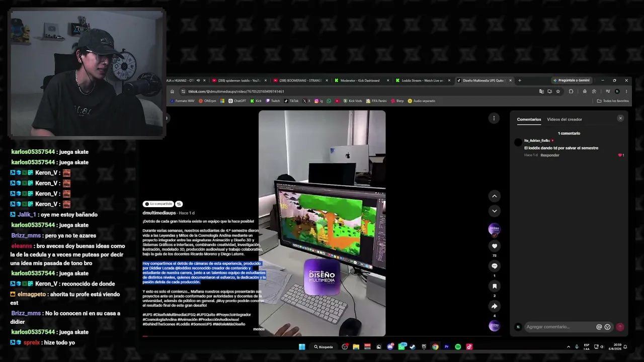The height and width of the screenshot is (362, 644).
Task: Open the emoji picker in comment box
Action: [607, 327]
